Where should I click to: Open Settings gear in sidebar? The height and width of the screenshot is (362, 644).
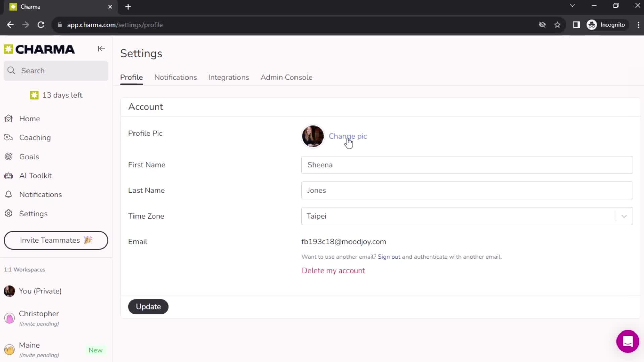[x=8, y=214]
